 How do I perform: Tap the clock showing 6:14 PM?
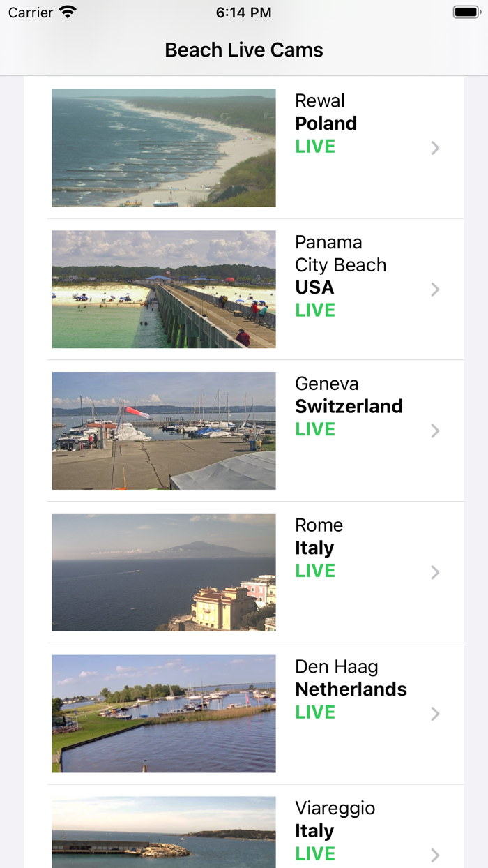(244, 12)
